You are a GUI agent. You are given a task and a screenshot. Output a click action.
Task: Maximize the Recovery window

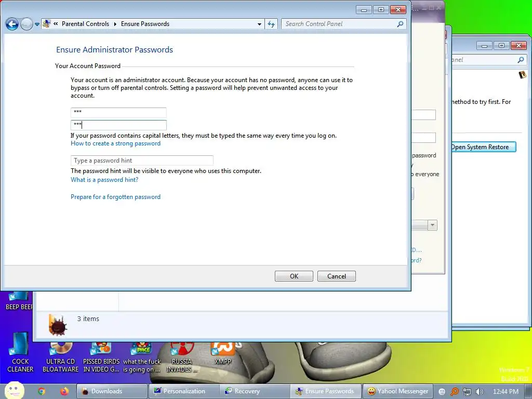tap(501, 46)
